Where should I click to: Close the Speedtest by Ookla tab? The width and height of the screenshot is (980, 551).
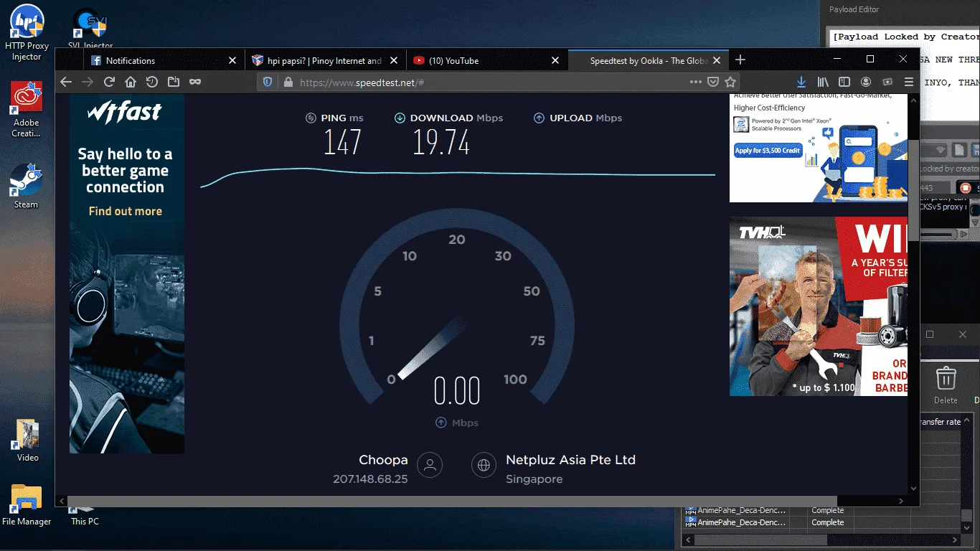pos(716,61)
